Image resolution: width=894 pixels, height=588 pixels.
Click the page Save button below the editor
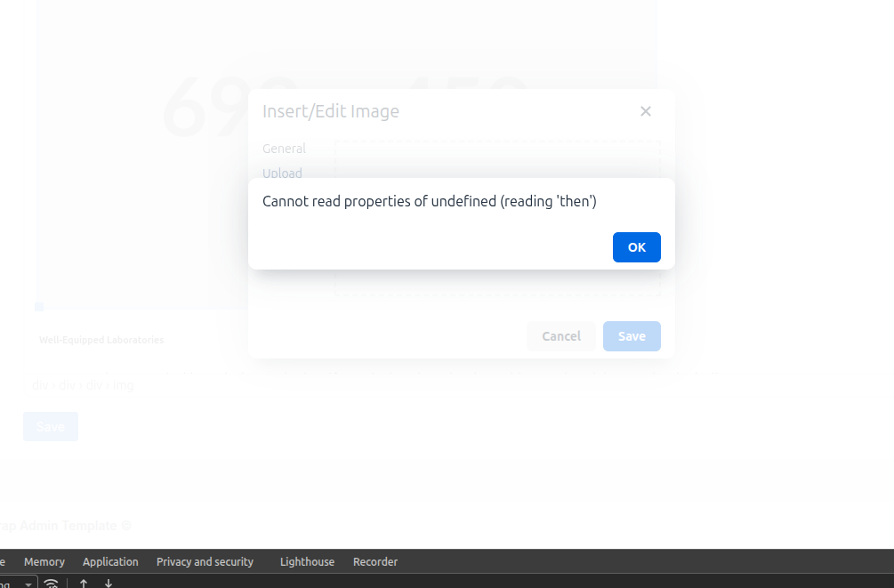pos(51,427)
